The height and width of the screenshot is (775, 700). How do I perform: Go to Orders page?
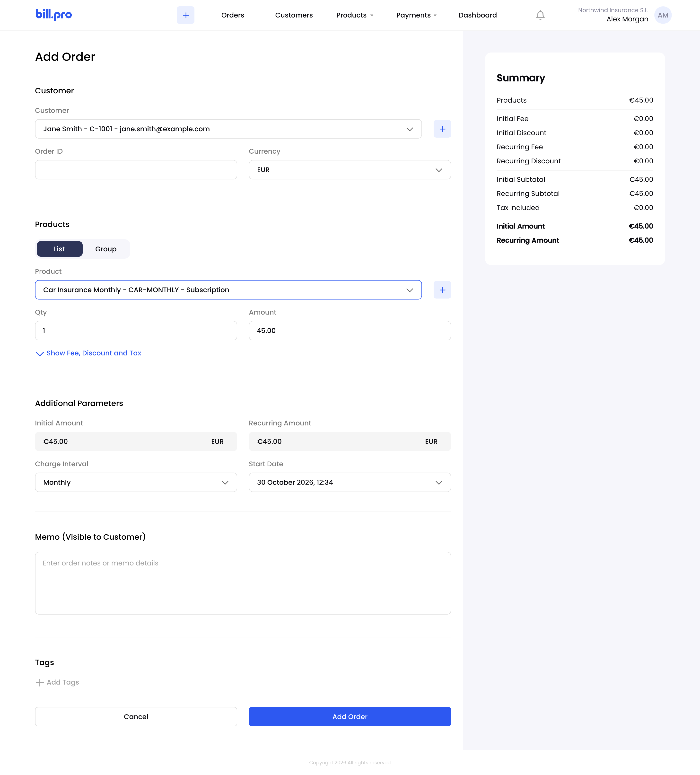[x=233, y=15]
